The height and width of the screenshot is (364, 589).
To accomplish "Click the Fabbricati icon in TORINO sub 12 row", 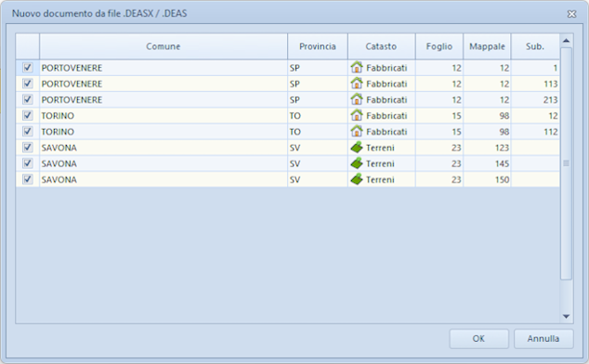I will click(357, 115).
